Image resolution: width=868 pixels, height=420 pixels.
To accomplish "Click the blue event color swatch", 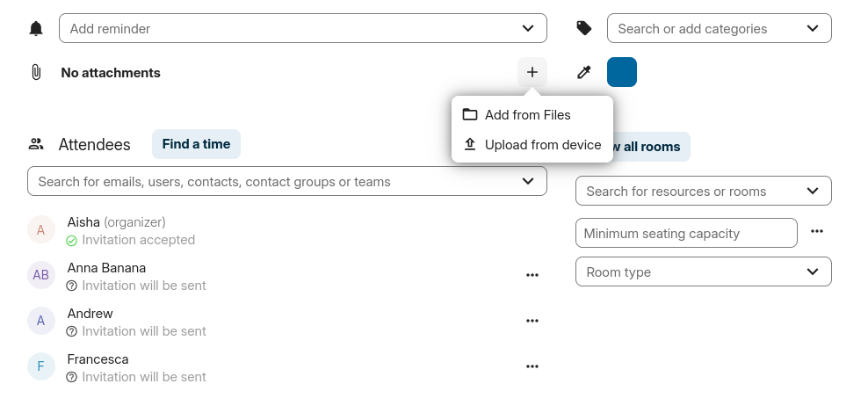I will (x=622, y=72).
